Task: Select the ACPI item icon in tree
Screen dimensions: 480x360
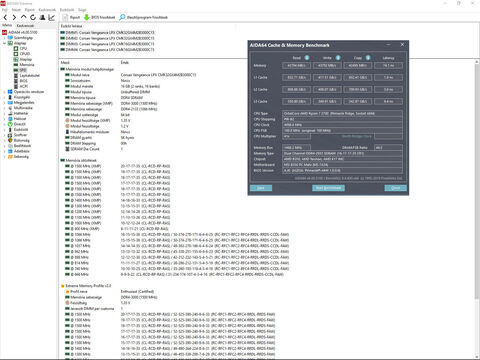Action: [x=16, y=86]
